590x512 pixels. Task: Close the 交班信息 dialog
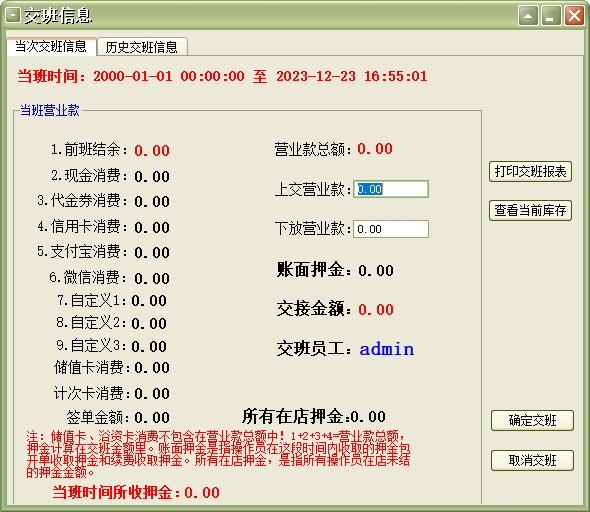(574, 16)
